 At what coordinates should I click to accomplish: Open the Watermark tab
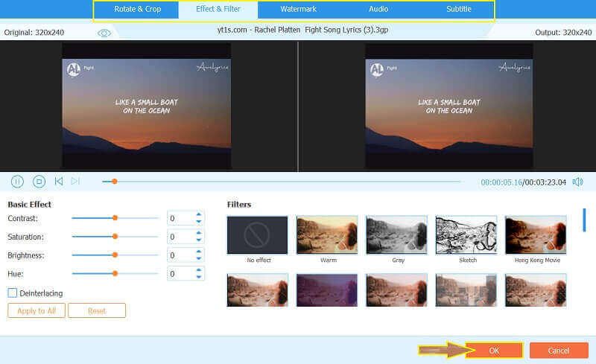coord(299,9)
